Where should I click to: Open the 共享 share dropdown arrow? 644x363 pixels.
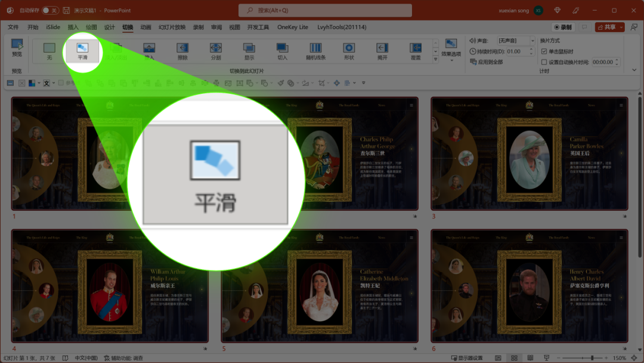coord(621,27)
